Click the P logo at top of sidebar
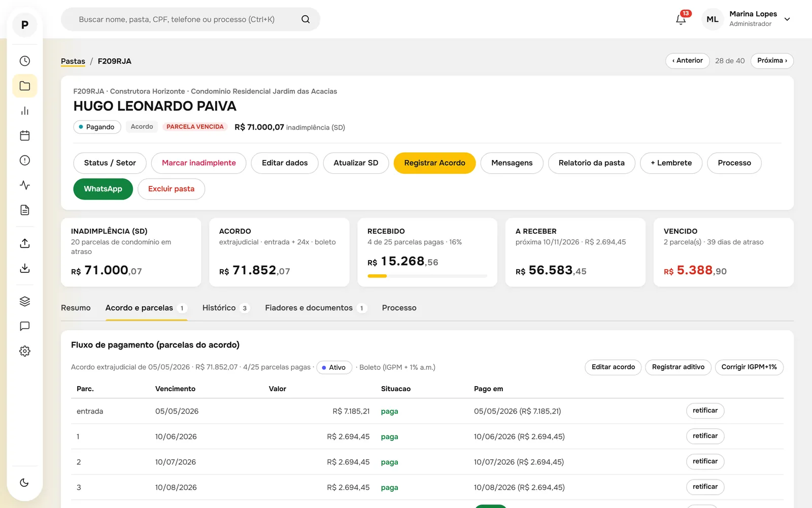Screen dimensions: 812x508 [x=24, y=25]
